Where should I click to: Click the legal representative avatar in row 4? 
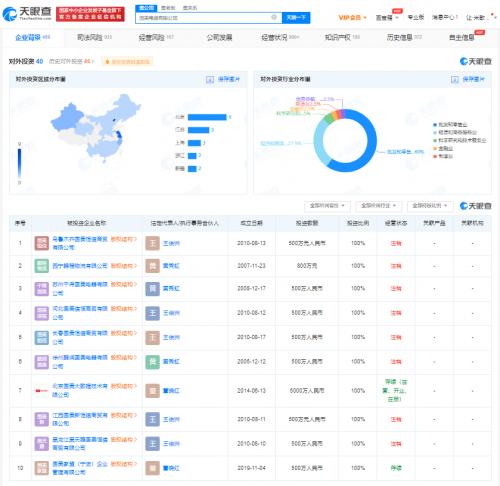[x=152, y=313]
